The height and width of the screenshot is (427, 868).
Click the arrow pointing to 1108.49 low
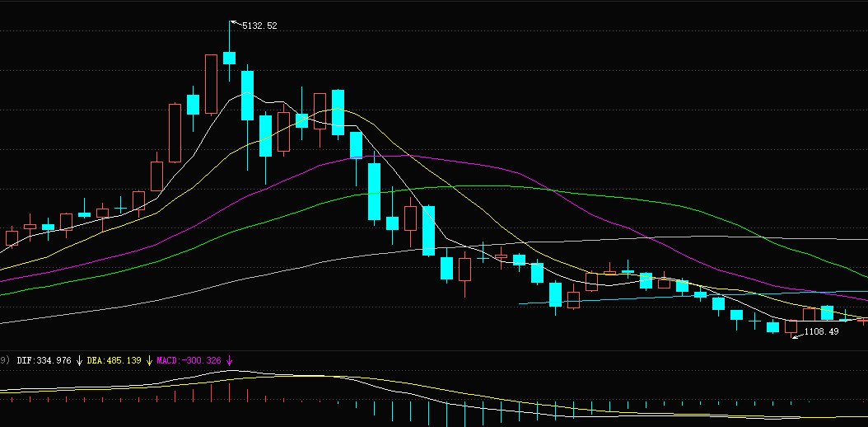[x=797, y=335]
